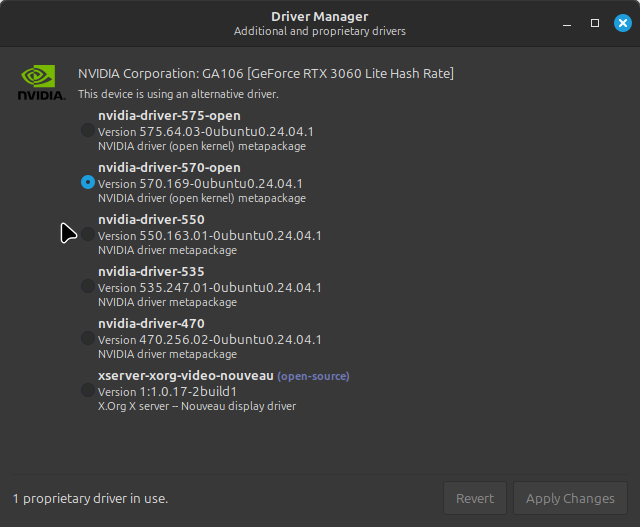Click Version 575.64.03-0ubuntu0.24.04.1 text
Screen dimensions: 640x527
click(206, 132)
